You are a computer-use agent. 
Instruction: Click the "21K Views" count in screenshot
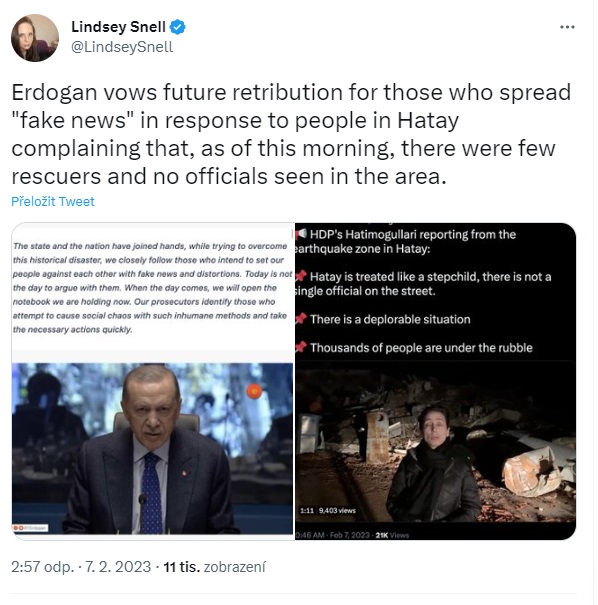(x=392, y=535)
